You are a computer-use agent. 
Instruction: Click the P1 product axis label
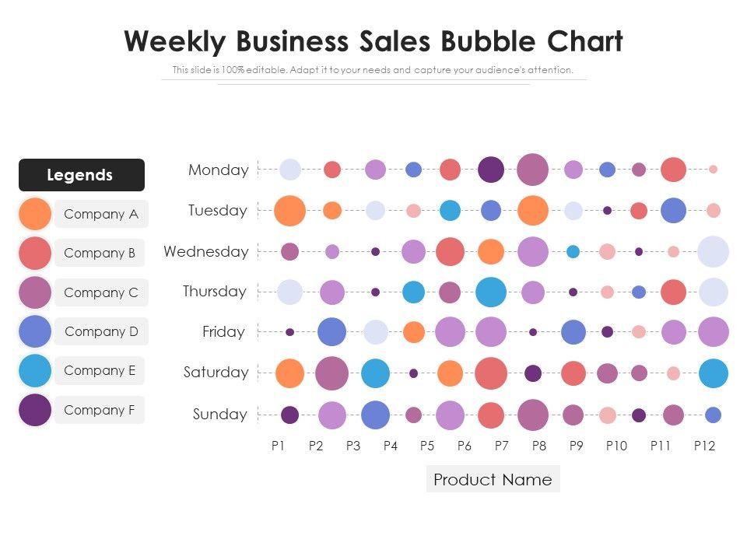(x=279, y=446)
